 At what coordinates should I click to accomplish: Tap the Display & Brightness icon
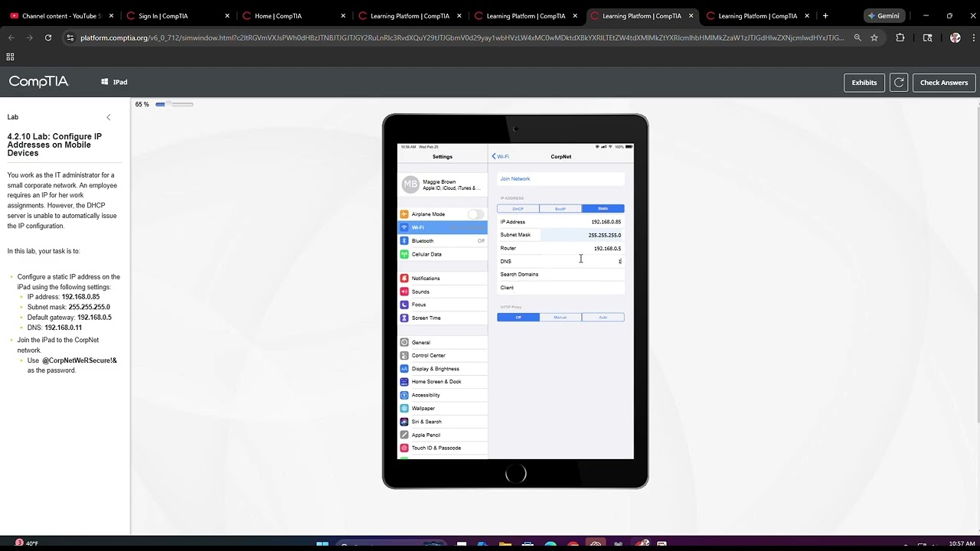click(x=404, y=369)
